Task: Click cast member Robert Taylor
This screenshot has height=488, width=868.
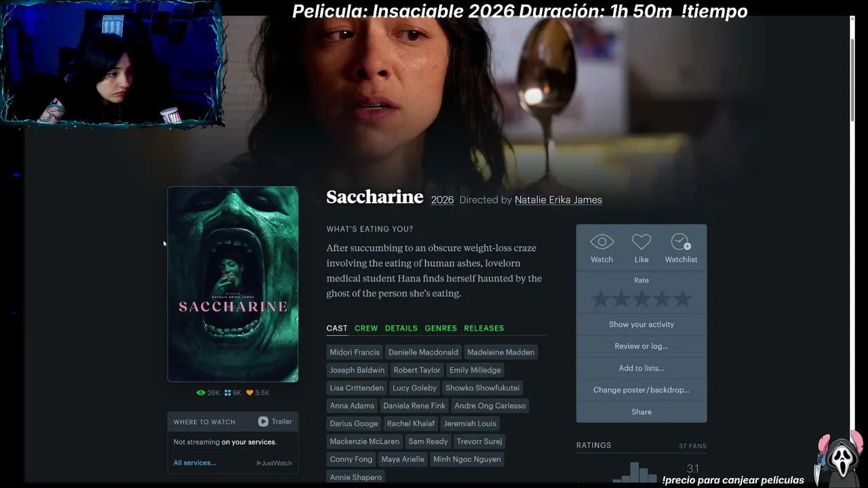Action: click(417, 370)
